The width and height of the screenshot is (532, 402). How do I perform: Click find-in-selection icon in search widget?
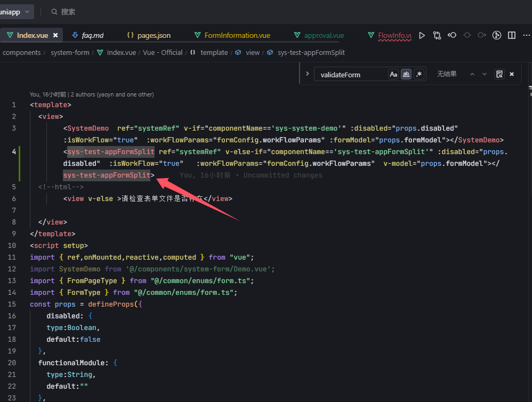[499, 75]
